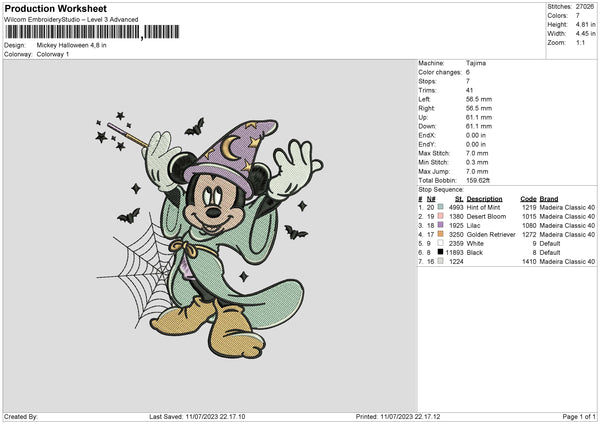Click the crescent moon on wizard hat

[x=228, y=147]
